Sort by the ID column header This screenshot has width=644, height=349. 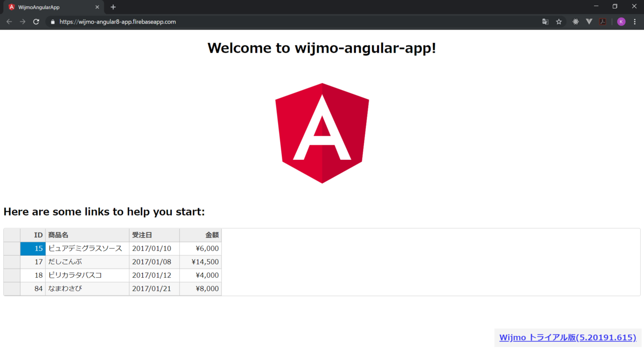pyautogui.click(x=33, y=235)
